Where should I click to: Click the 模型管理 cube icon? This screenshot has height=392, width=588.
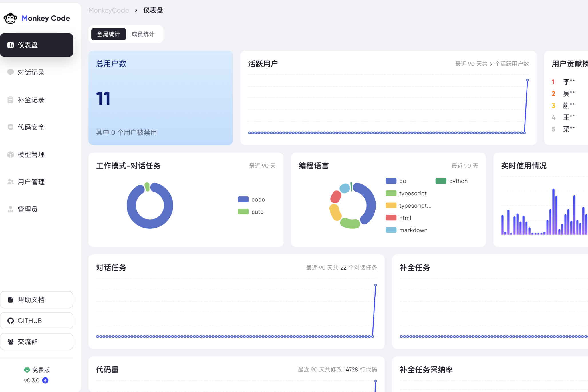pyautogui.click(x=11, y=154)
